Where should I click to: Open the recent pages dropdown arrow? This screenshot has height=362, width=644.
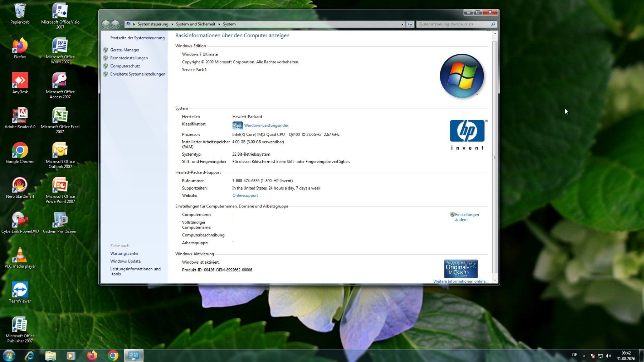[122, 24]
